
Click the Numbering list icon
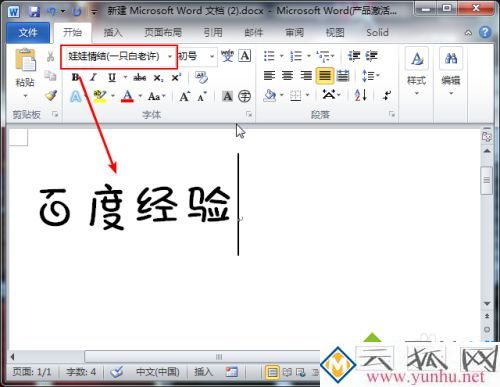tap(296, 56)
